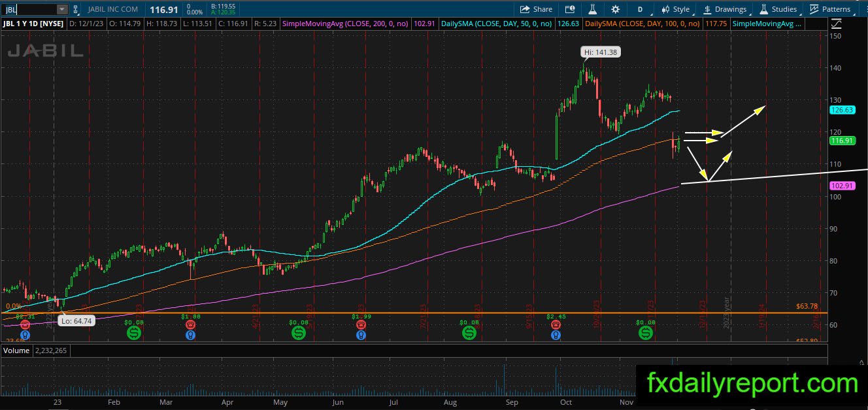Click the bid price B: 119.55
The image size is (868, 410).
pyautogui.click(x=222, y=6)
